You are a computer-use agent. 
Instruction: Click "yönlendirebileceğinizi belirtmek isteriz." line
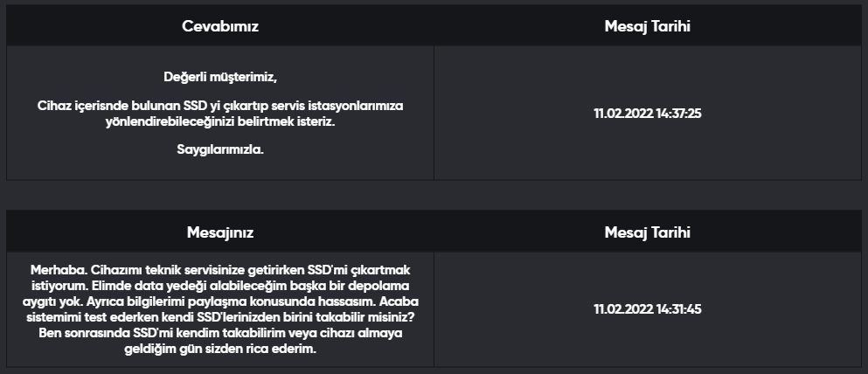click(220, 121)
